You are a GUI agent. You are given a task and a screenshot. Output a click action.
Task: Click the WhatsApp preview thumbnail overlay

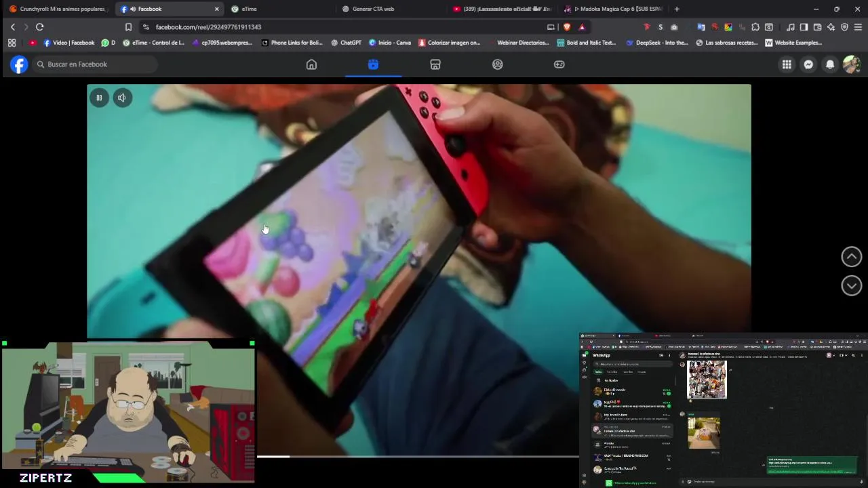point(724,410)
